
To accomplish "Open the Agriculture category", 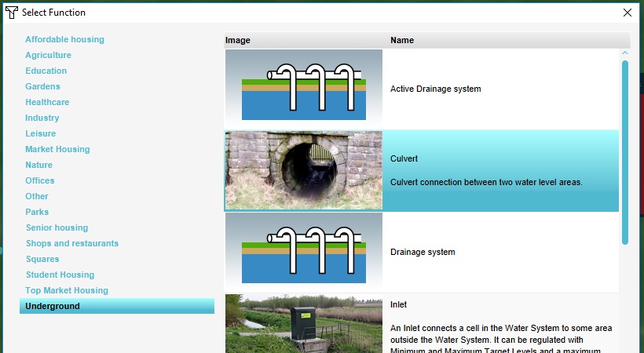I will point(48,55).
